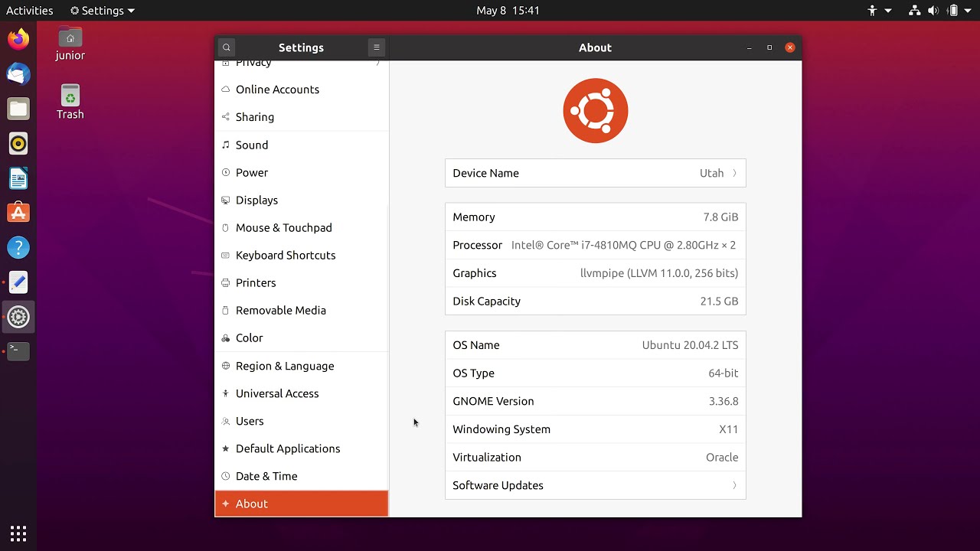980x551 pixels.
Task: Open Text Editor from the dock
Action: tap(18, 282)
